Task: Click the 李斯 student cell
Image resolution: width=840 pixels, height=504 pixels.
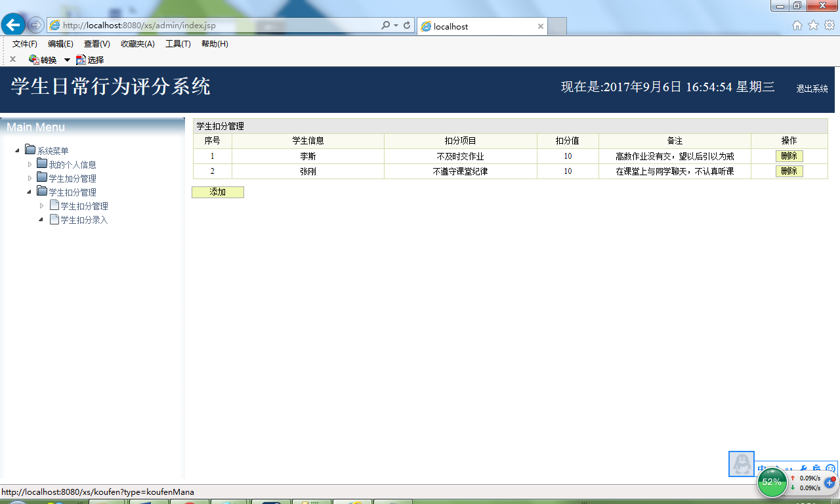Action: pos(308,156)
